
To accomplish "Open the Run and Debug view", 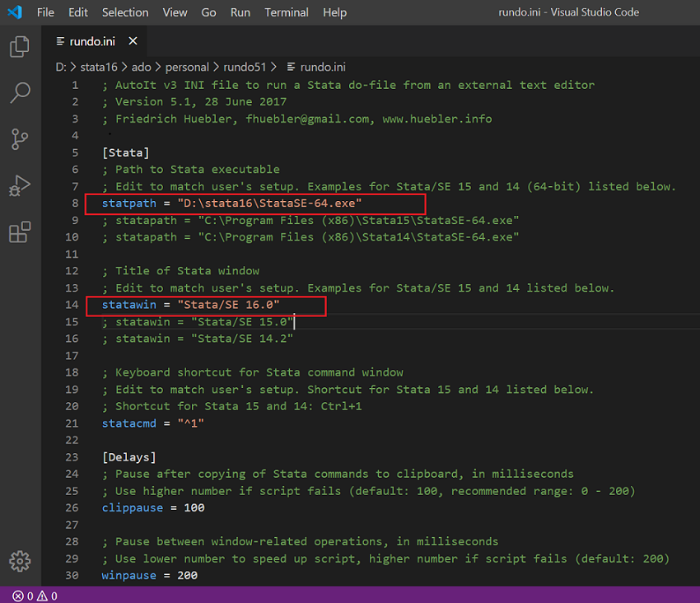I will coord(20,186).
